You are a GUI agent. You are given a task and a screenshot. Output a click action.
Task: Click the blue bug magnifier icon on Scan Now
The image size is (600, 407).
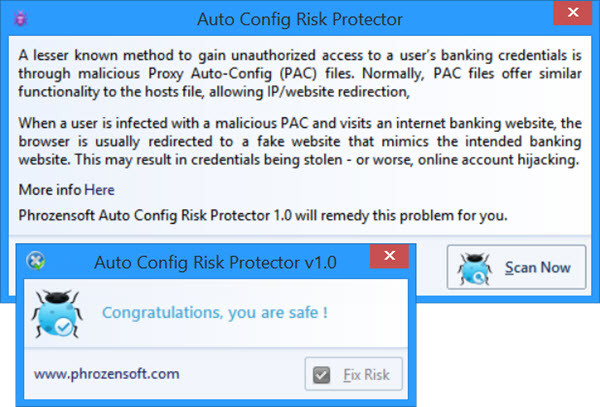tap(474, 268)
